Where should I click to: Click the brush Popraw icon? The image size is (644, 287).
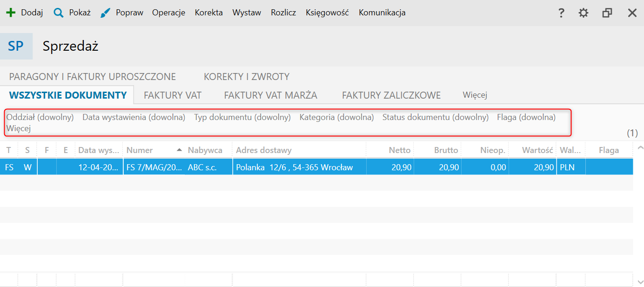(x=106, y=13)
